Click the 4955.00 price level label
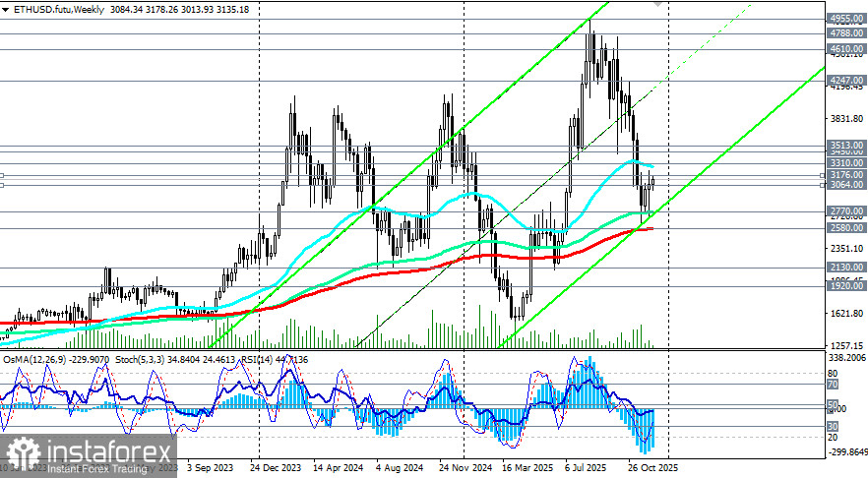Viewport: 868px width, 478px height. click(x=845, y=19)
